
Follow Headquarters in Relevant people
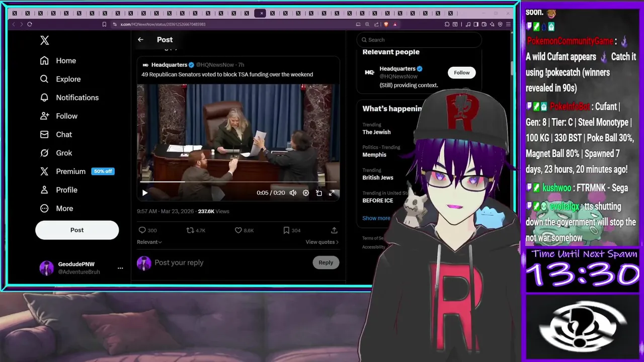(461, 73)
